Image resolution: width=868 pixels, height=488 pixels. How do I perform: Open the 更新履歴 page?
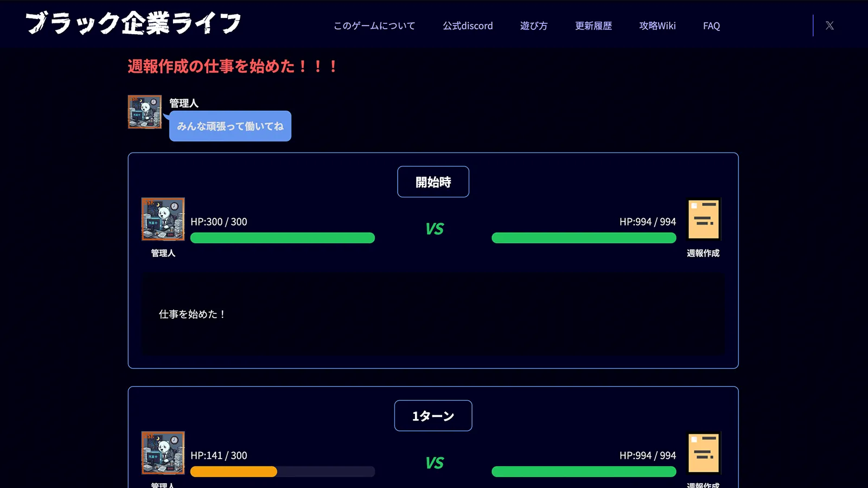(593, 25)
